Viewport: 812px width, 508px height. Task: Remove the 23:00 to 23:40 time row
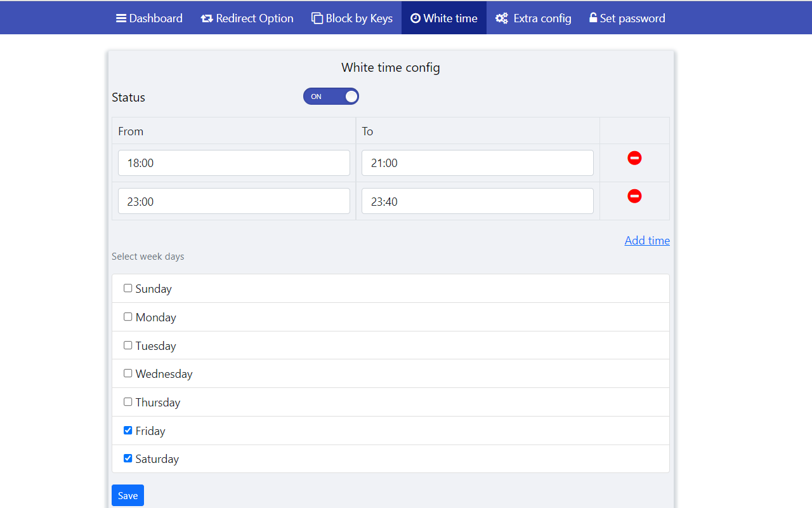[x=634, y=196]
